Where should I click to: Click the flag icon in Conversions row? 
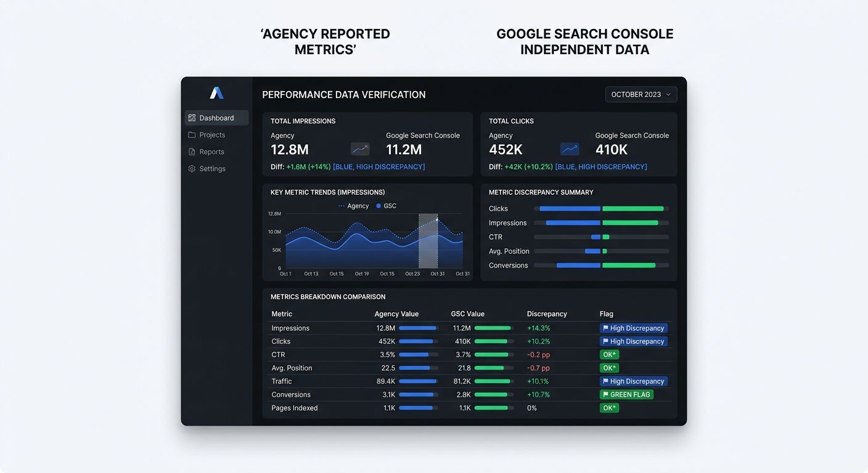pos(605,395)
